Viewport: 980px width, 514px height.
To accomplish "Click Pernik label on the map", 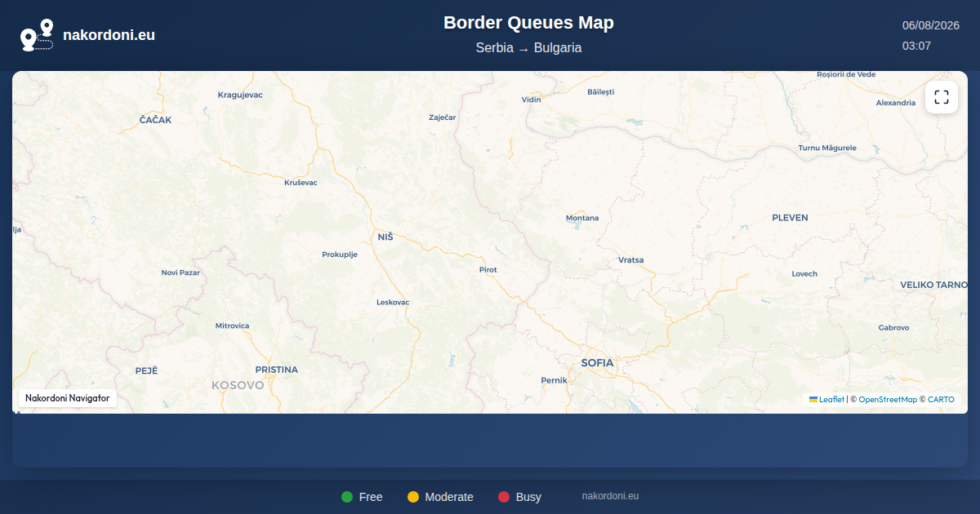I will 555,380.
